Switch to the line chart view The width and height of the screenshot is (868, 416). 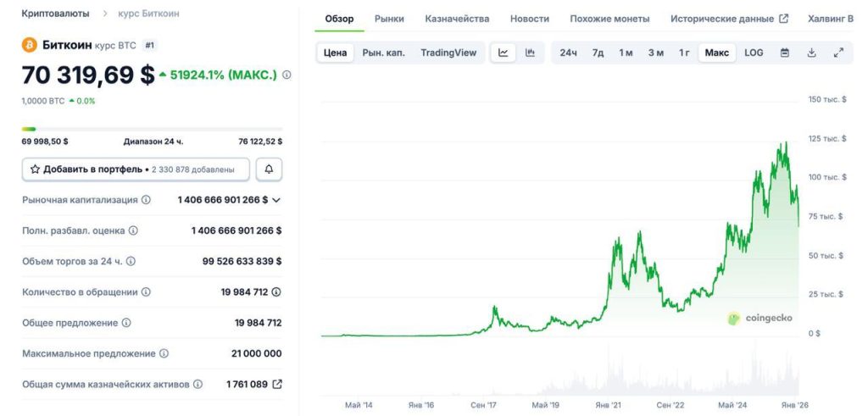[503, 53]
